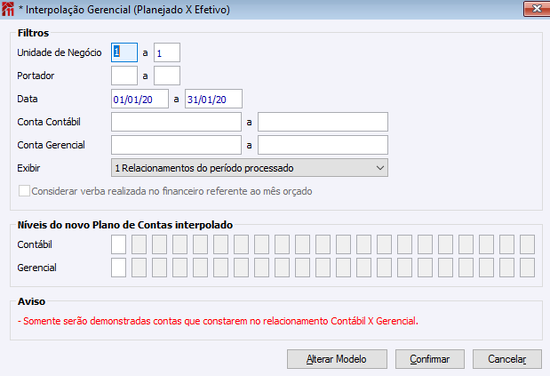Click the Conta Contábil end field
550x376 pixels.
pyautogui.click(x=323, y=122)
